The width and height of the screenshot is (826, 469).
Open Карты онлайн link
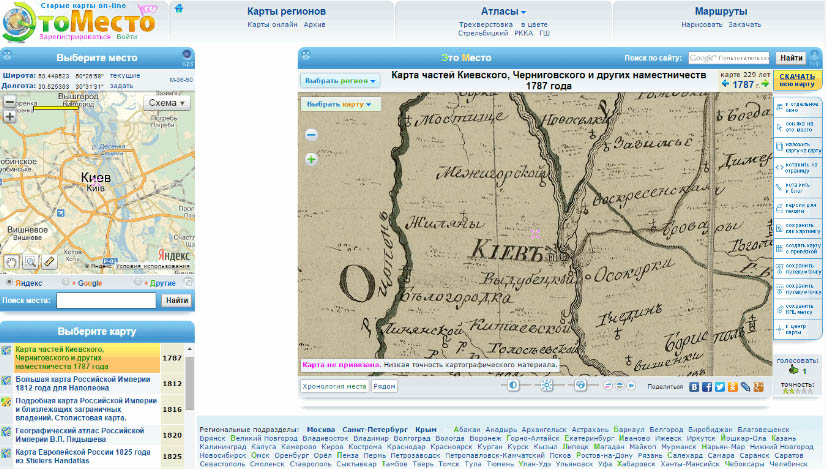(x=272, y=24)
